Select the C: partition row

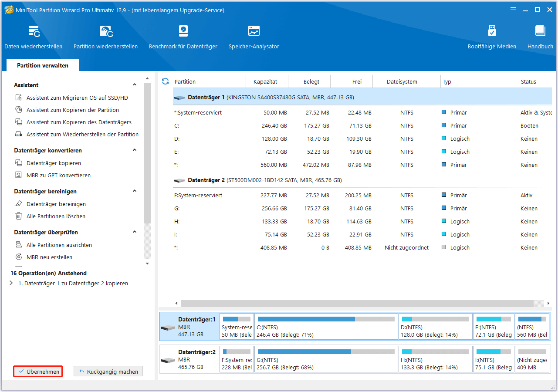[x=362, y=126]
